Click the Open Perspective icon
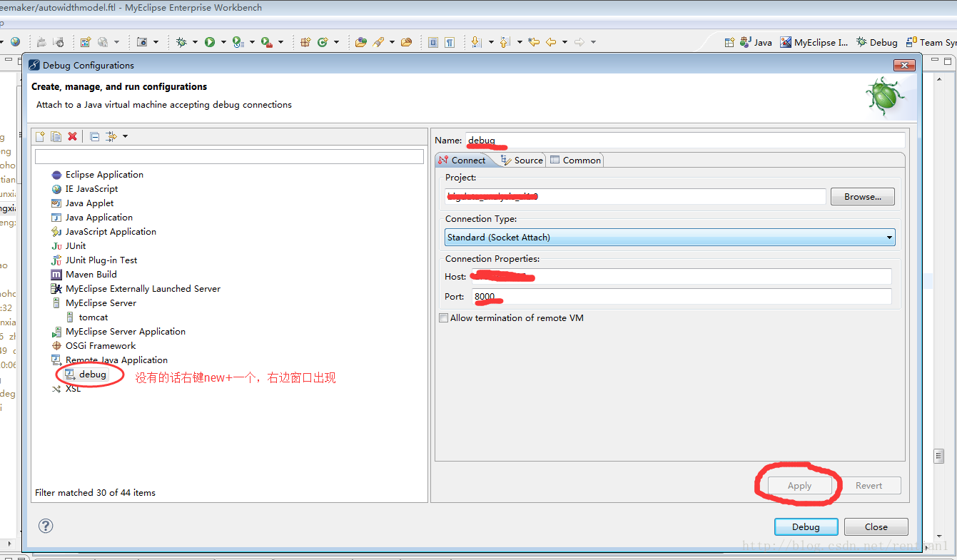The height and width of the screenshot is (560, 957). 729,42
